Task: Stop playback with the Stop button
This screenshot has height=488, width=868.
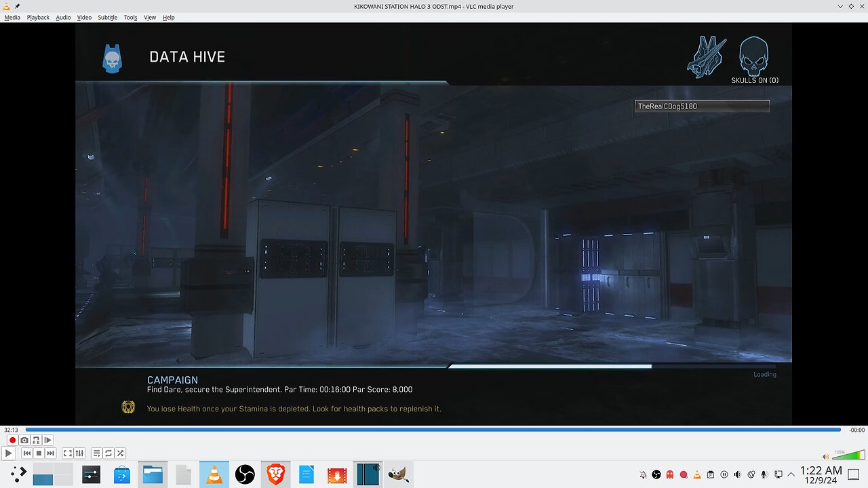Action: tap(39, 453)
